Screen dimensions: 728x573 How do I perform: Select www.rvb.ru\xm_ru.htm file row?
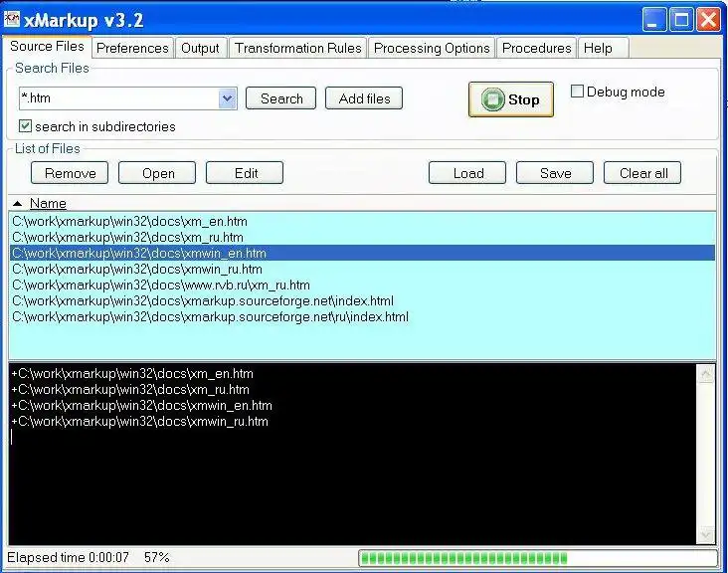click(362, 286)
